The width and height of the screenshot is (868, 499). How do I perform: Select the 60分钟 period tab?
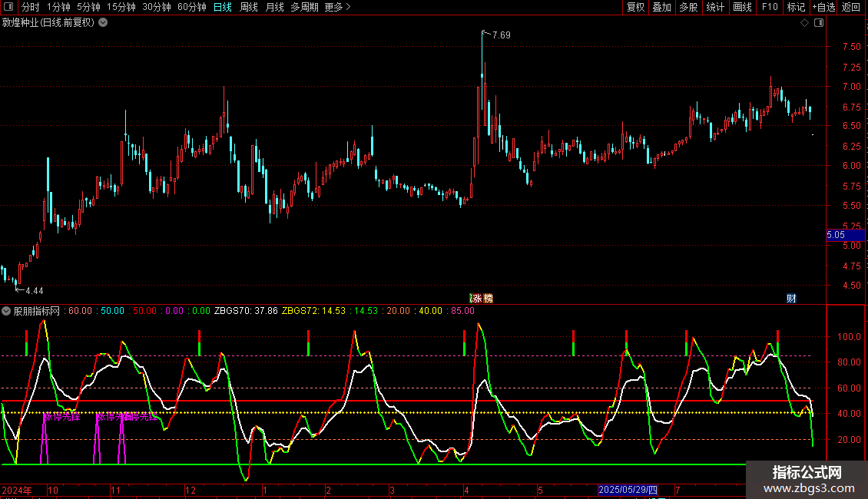tap(192, 7)
